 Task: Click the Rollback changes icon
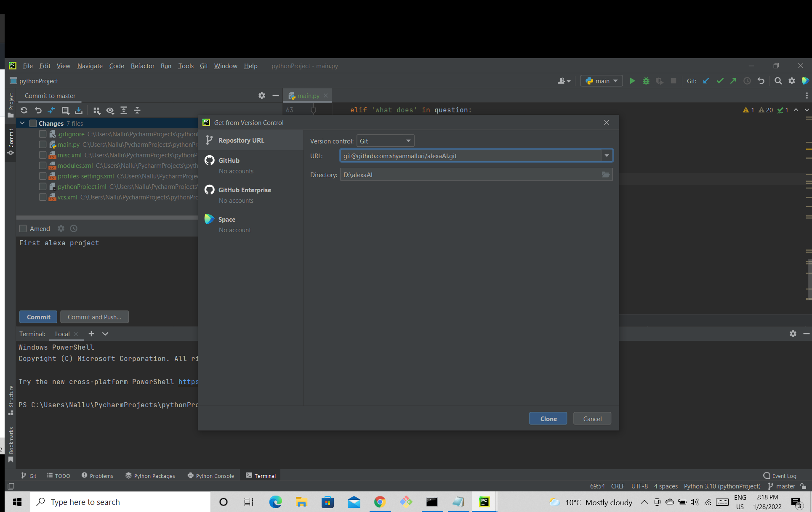(x=38, y=110)
